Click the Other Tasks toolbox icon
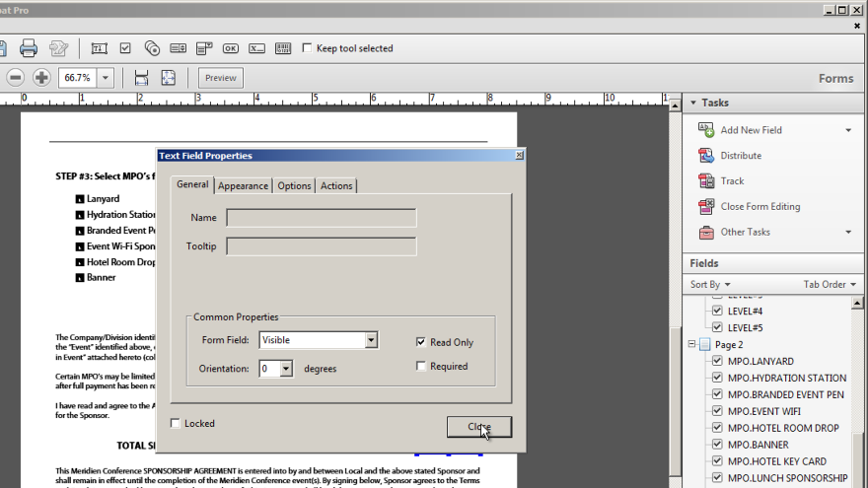Image resolution: width=868 pixels, height=488 pixels. pos(706,232)
